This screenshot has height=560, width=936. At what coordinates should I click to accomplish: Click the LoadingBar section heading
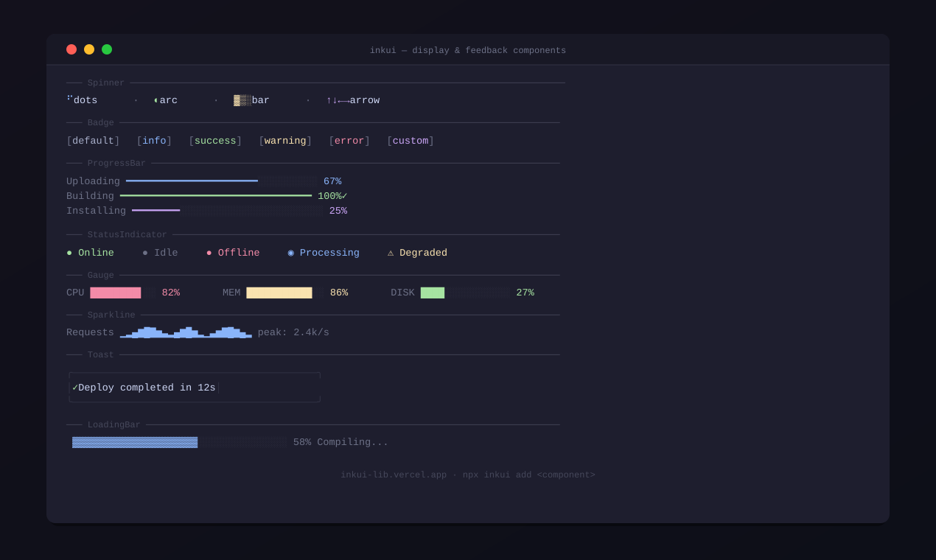click(x=114, y=425)
